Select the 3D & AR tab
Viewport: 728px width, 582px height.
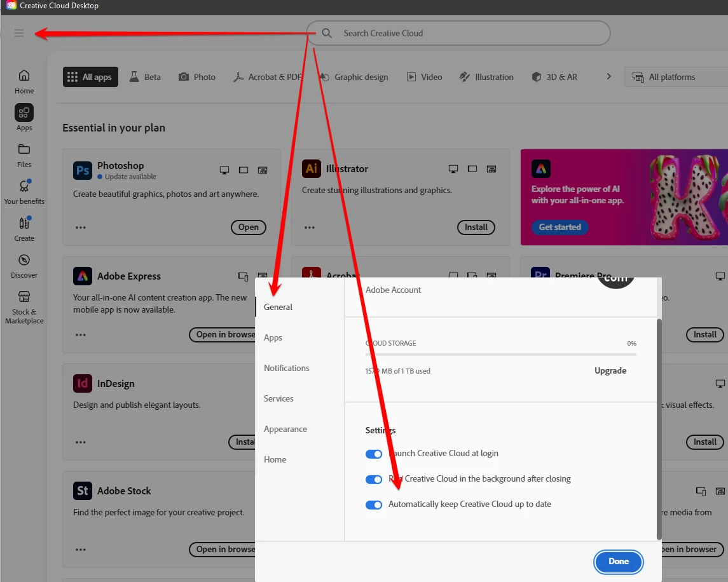pos(554,77)
